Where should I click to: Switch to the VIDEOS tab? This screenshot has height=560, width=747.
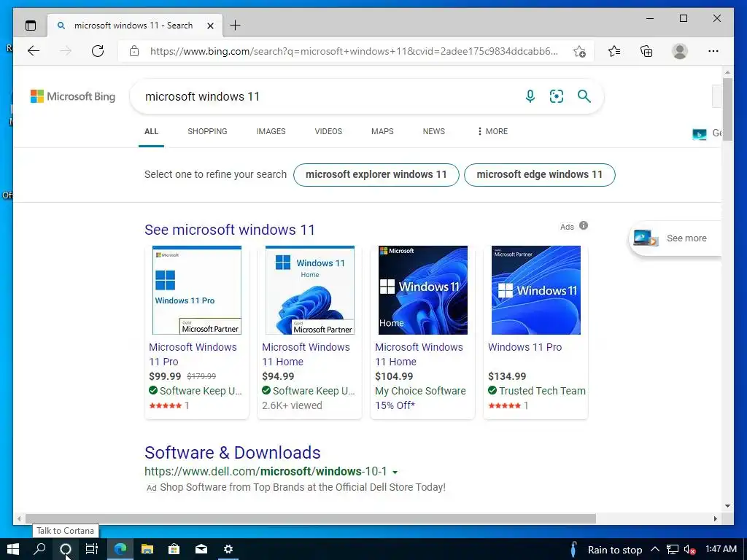[328, 131]
